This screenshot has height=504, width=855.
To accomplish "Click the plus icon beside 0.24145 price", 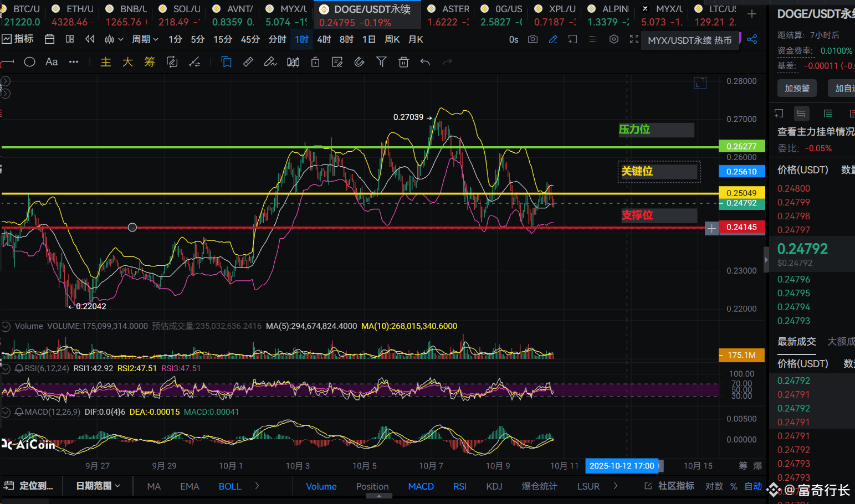I will [711, 228].
